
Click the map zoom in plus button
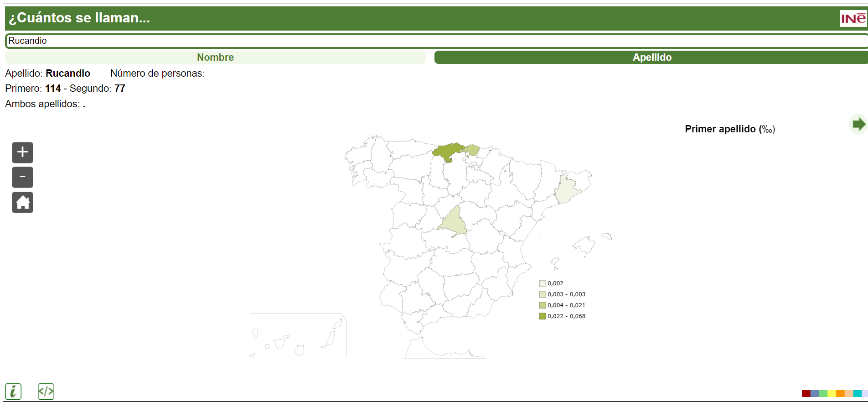[x=22, y=152]
